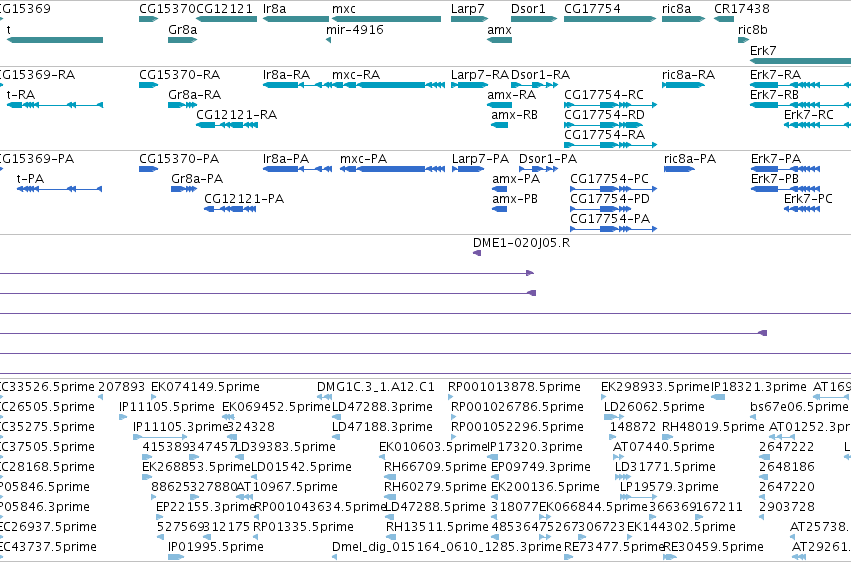Select the EK074149.5prime EST label
The height and width of the screenshot is (562, 851).
[x=205, y=387]
